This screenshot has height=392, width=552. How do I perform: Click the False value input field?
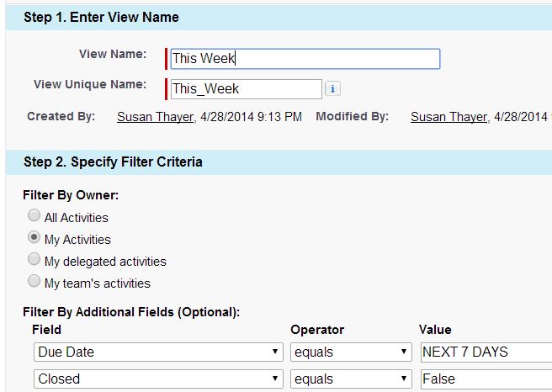[486, 379]
